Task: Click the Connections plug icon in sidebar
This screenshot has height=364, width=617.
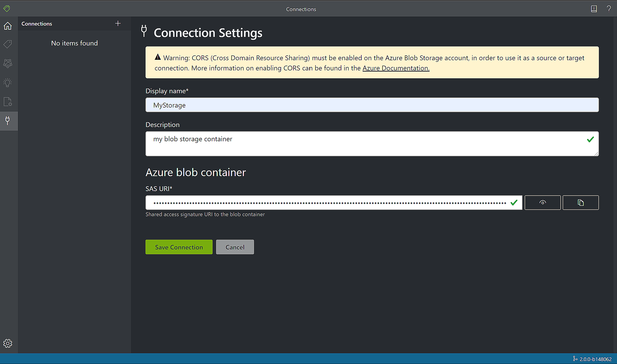Action: (x=8, y=120)
